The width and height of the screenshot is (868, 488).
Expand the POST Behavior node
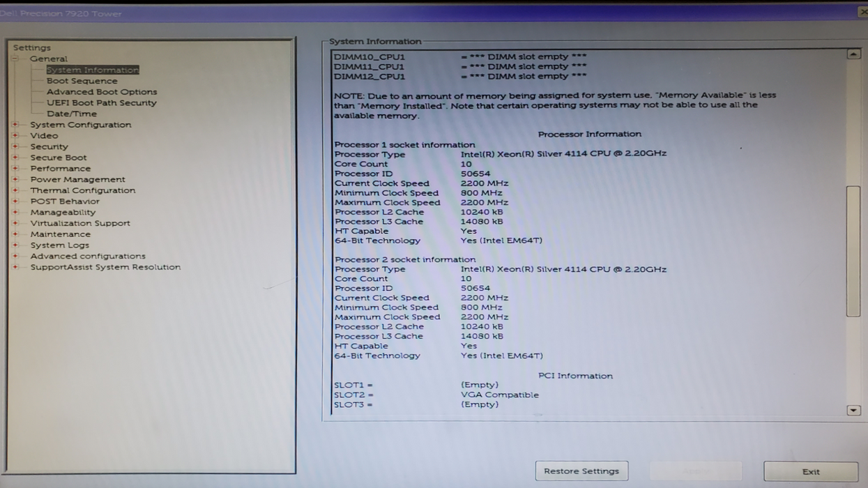click(x=15, y=201)
